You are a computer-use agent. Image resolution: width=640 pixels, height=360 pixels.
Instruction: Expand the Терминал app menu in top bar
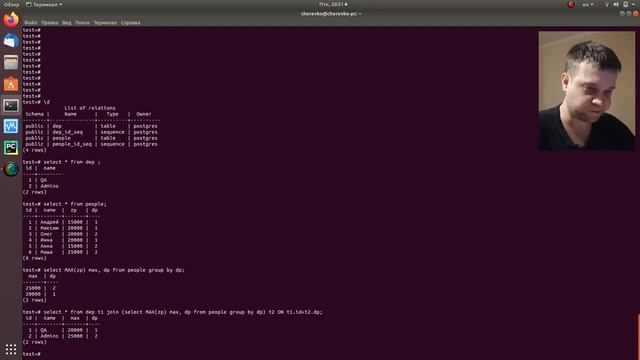(44, 4)
